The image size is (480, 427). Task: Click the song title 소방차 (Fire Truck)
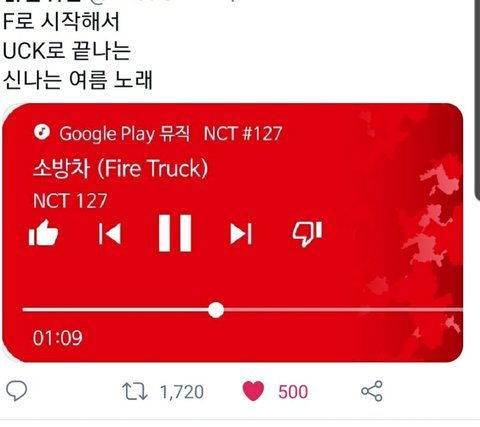(120, 168)
